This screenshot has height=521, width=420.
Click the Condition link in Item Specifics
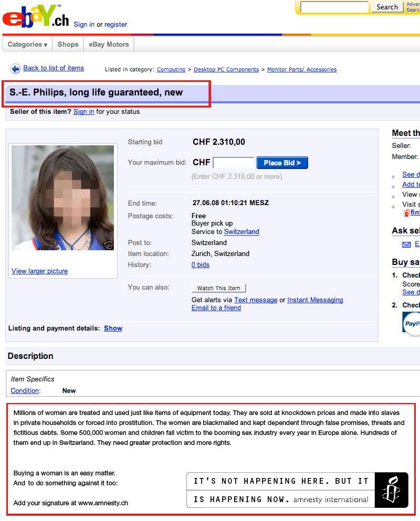pos(25,391)
